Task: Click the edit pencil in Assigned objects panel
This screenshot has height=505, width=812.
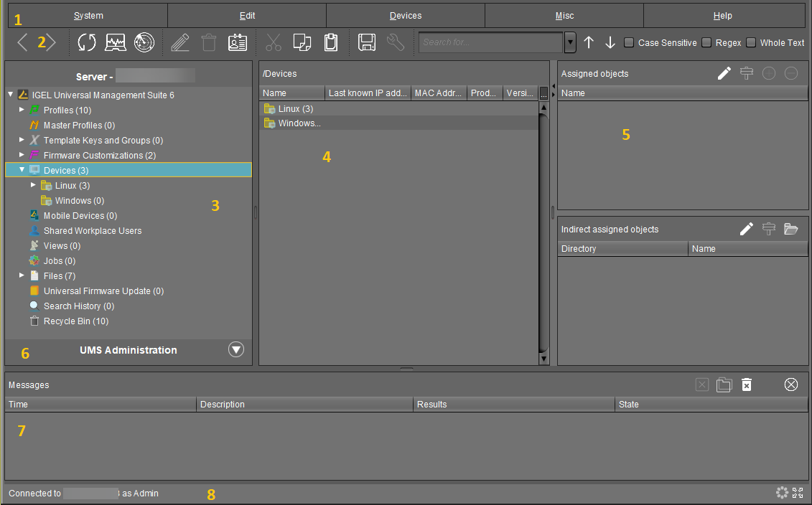Action: (724, 73)
